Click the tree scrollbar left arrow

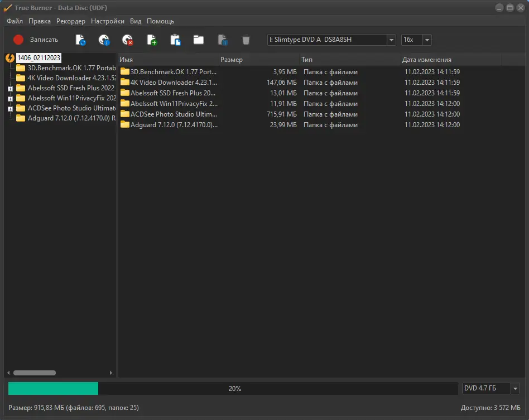(x=8, y=373)
